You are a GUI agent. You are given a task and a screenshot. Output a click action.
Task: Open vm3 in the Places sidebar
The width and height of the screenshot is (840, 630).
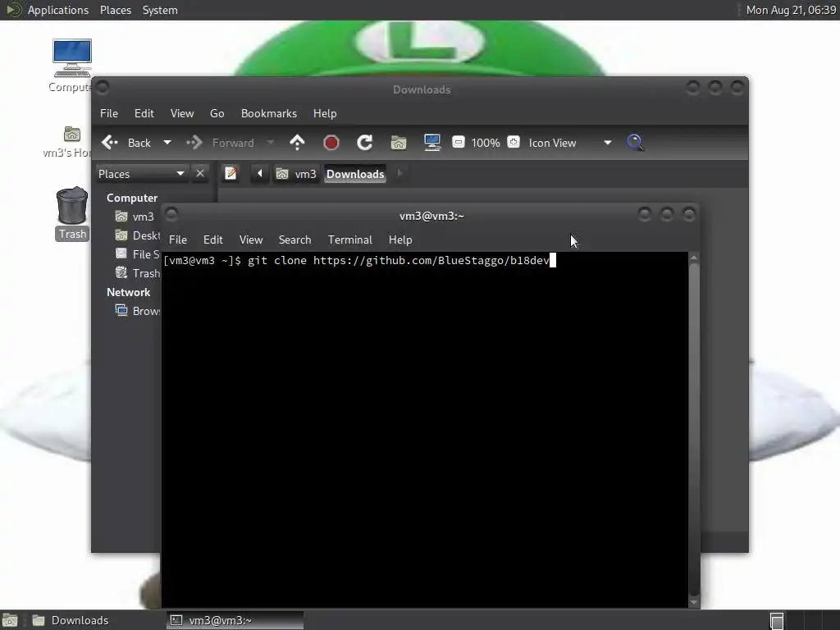pos(135,217)
